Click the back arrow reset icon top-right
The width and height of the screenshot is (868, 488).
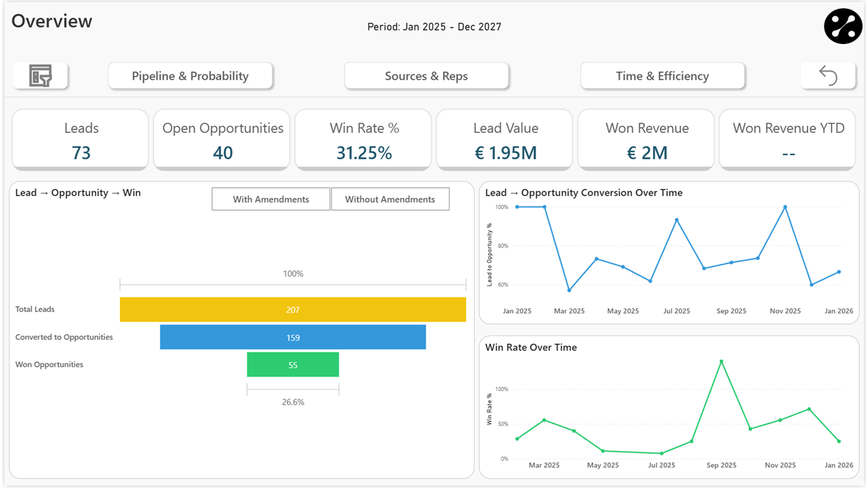[x=828, y=75]
